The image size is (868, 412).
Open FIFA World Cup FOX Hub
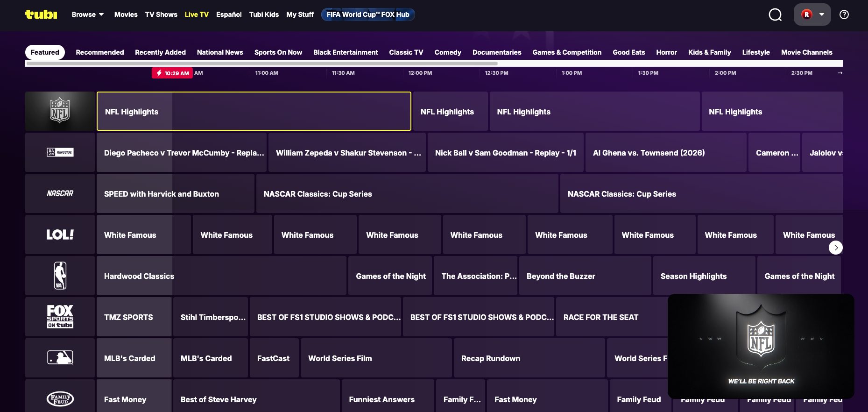368,14
